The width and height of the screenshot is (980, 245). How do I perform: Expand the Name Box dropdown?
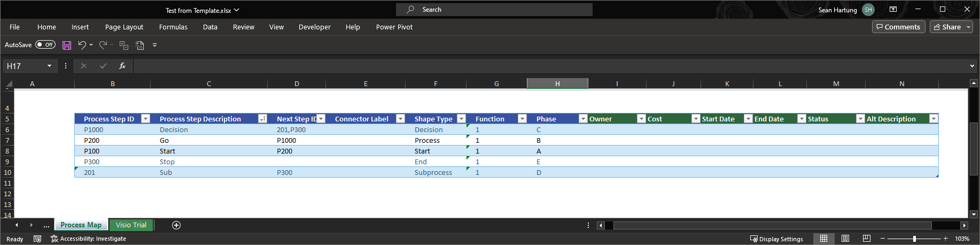[50, 66]
